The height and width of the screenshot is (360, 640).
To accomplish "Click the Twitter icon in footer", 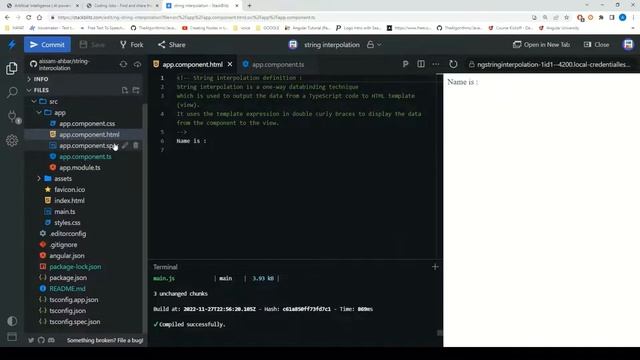I will point(31,340).
